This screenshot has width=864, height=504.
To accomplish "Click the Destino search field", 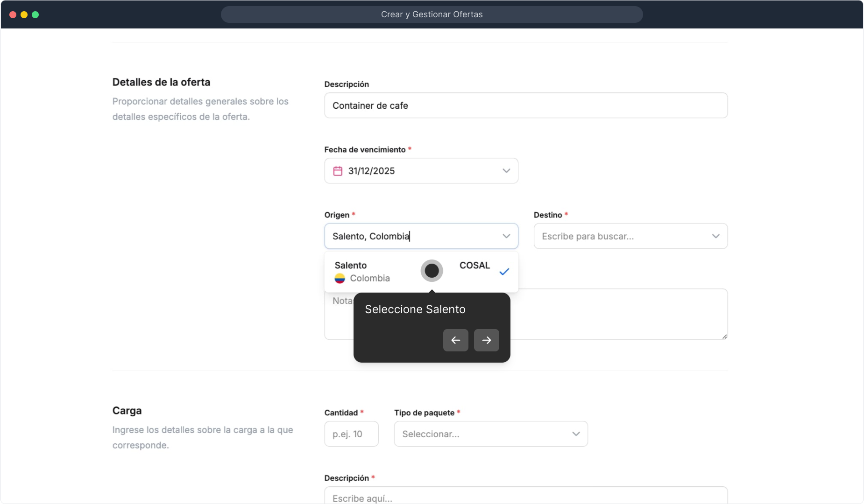I will pyautogui.click(x=621, y=236).
